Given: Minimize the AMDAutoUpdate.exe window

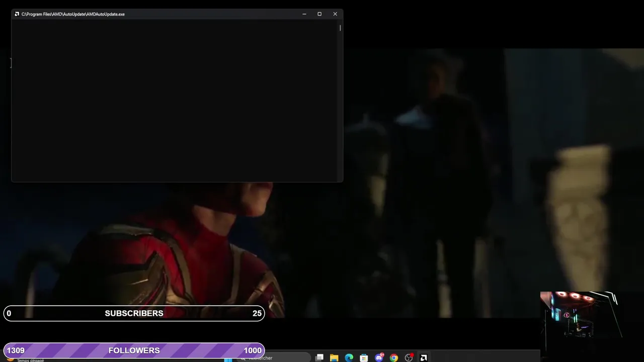Looking at the screenshot, I should click(304, 14).
